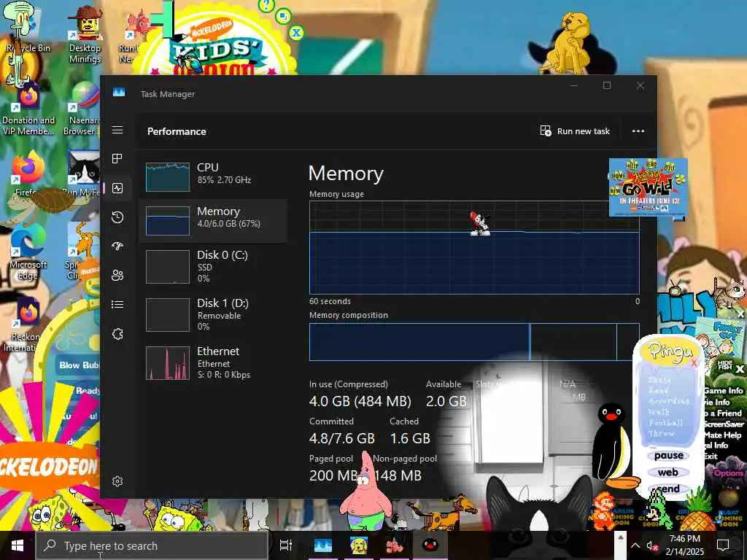Open the Users page icon
The image size is (747, 560).
117,275
